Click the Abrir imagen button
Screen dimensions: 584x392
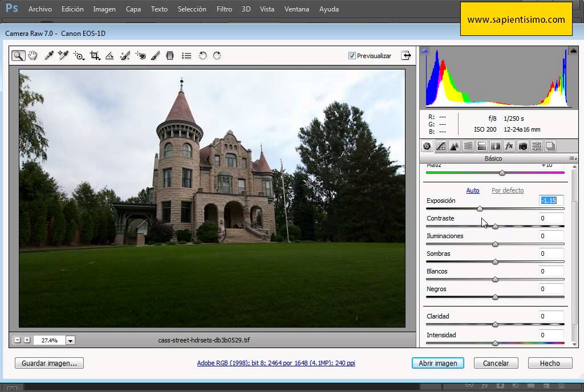click(437, 363)
